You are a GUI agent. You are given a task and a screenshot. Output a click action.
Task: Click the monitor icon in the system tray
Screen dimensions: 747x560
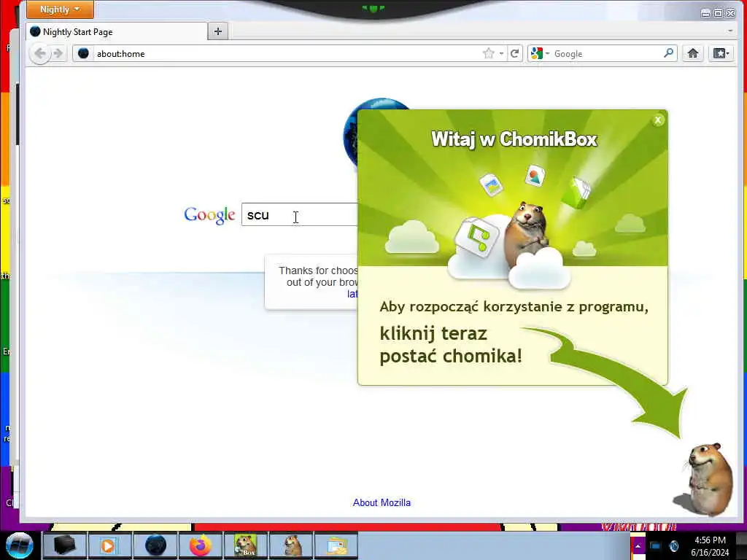(655, 546)
